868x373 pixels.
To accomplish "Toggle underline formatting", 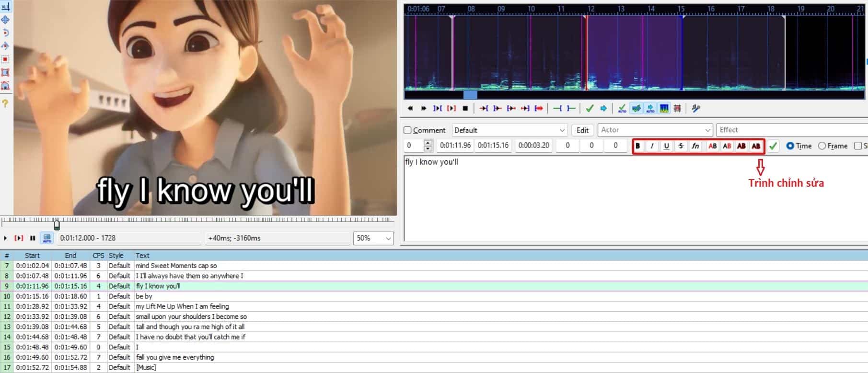I will [x=666, y=146].
